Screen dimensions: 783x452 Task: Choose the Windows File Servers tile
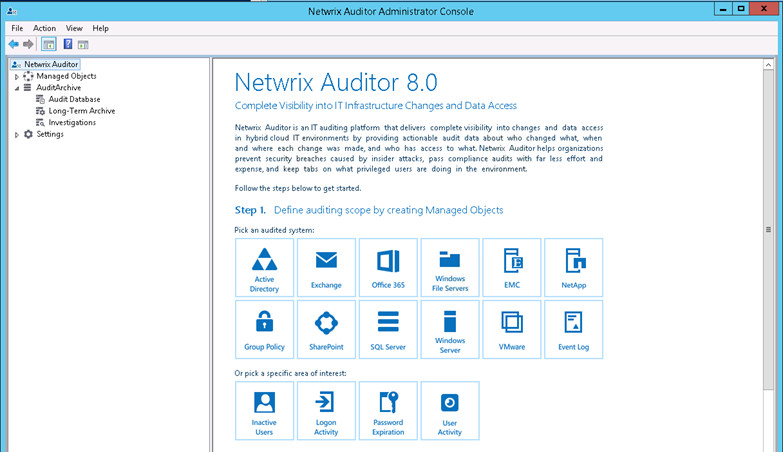click(x=450, y=268)
